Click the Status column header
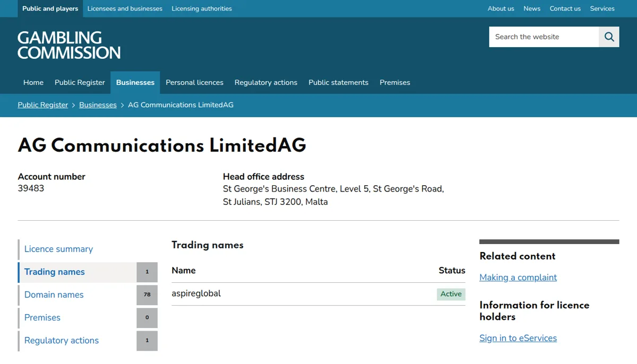Viewport: 637px width, 364px height. click(x=452, y=271)
